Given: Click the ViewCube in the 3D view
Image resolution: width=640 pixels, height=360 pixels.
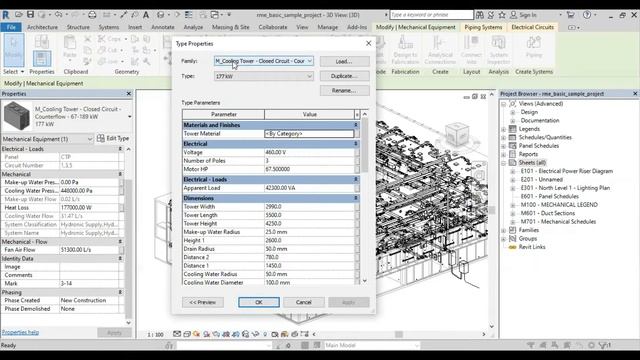Looking at the screenshot, I should tap(456, 133).
